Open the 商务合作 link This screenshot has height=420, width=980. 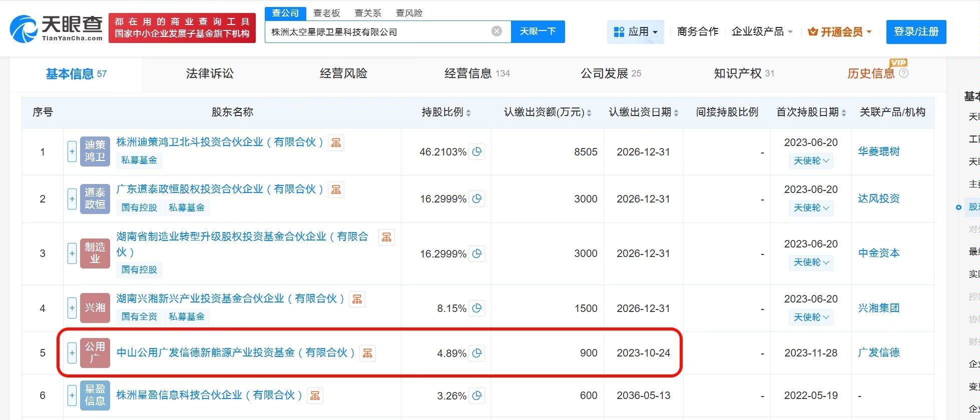(698, 31)
